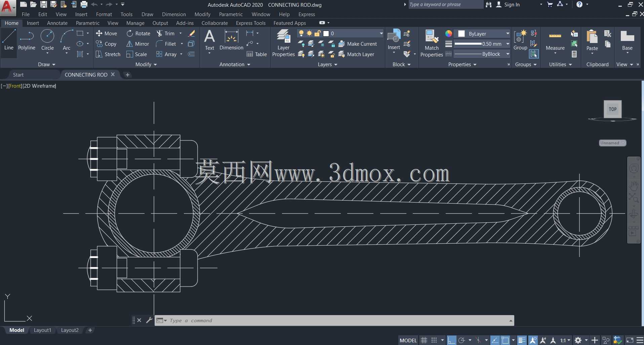644x345 pixels.
Task: Toggle clean screen mode
Action: tap(630, 340)
